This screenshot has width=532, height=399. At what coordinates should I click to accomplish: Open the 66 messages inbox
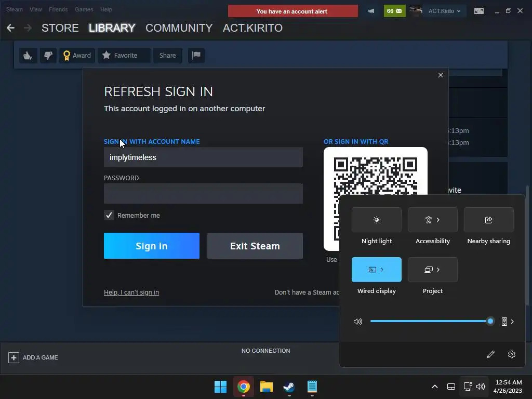point(394,11)
